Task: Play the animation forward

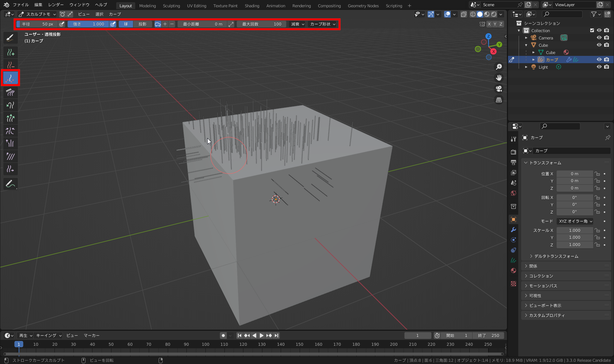Action: (262, 336)
